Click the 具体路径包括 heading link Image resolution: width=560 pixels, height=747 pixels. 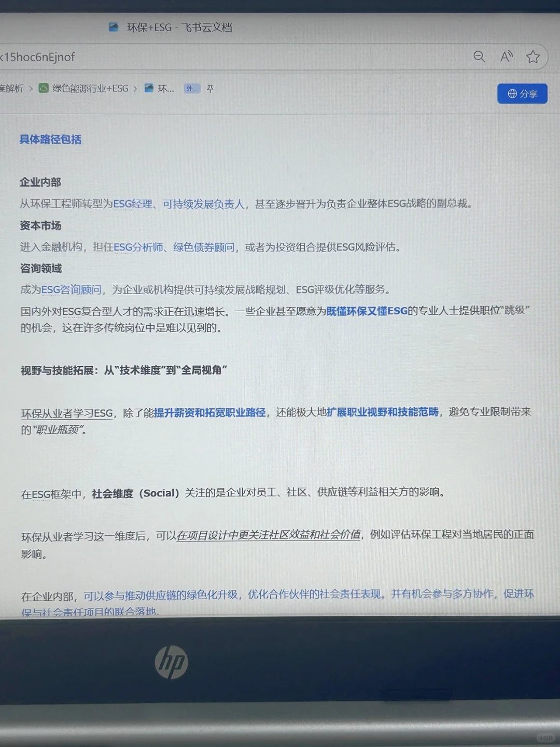(x=50, y=140)
